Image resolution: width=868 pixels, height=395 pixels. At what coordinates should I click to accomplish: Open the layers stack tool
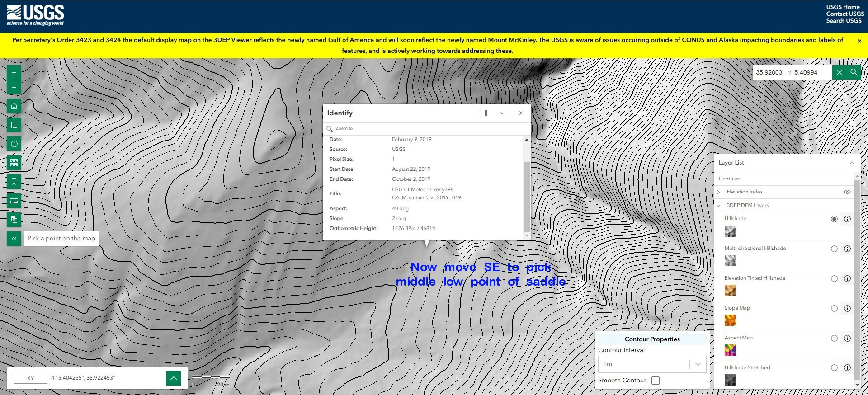14,220
